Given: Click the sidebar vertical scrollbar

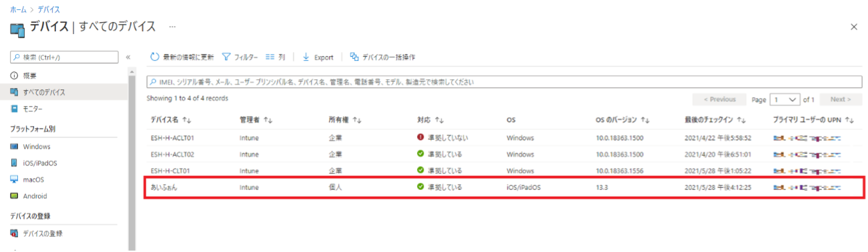Looking at the screenshot, I should pyautogui.click(x=131, y=160).
